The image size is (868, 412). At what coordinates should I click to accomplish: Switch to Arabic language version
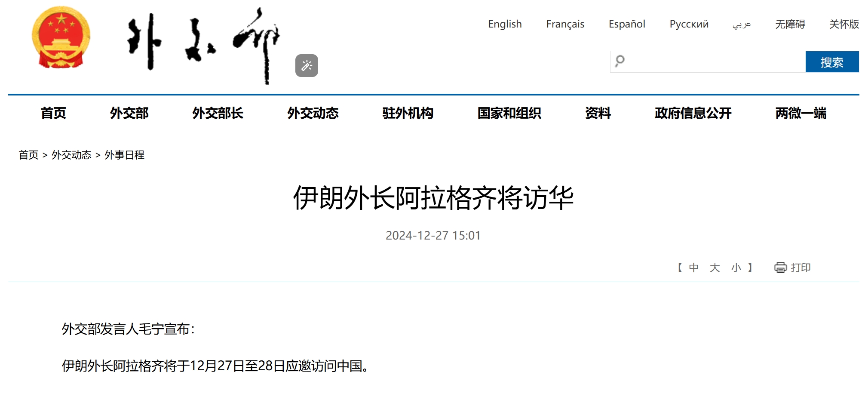click(x=742, y=25)
